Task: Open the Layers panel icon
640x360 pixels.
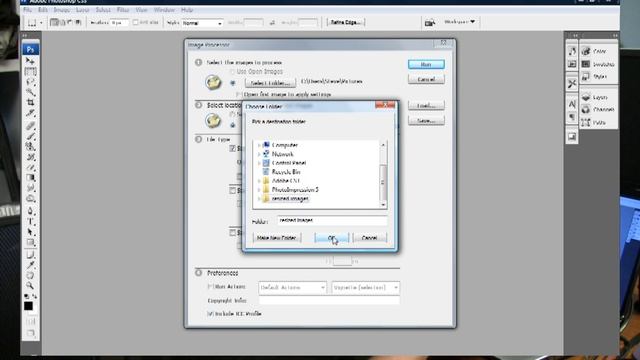Action: (586, 97)
